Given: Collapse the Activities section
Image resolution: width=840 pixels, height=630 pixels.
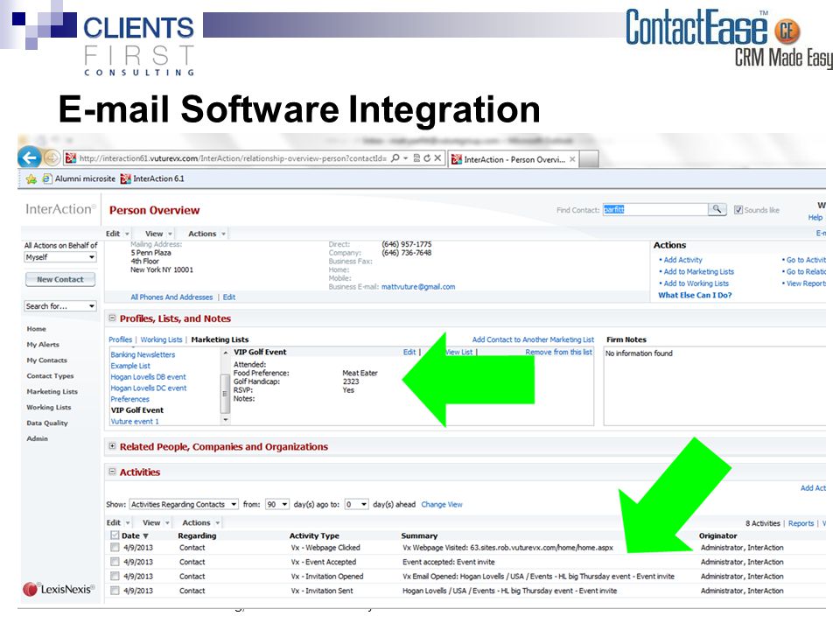Looking at the screenshot, I should click(113, 472).
